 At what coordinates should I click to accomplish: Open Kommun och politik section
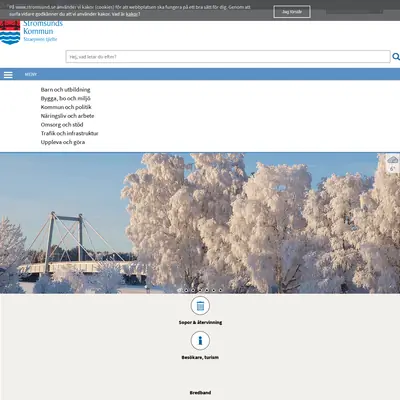[66, 107]
